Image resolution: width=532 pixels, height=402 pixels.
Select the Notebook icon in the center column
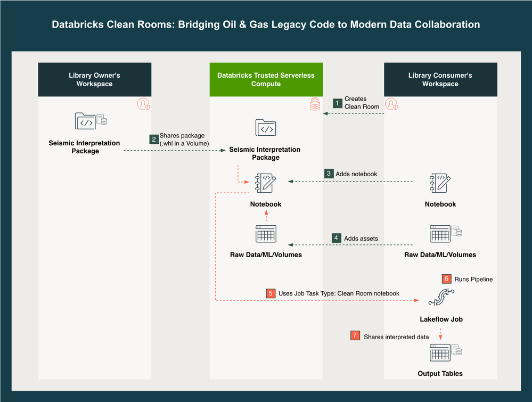266,183
